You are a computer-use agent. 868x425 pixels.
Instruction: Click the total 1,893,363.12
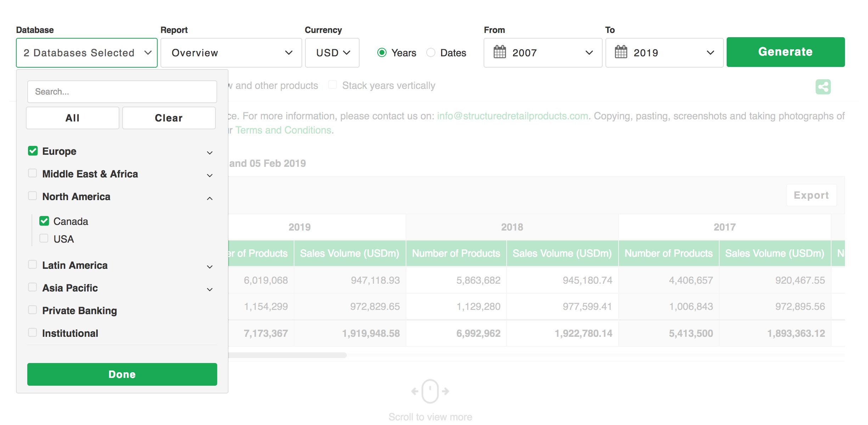point(796,333)
